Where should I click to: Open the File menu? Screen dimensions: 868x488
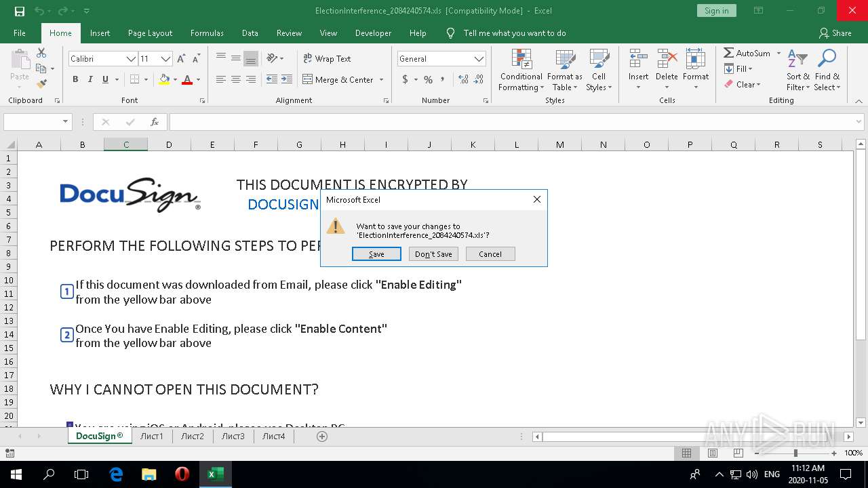(20, 33)
